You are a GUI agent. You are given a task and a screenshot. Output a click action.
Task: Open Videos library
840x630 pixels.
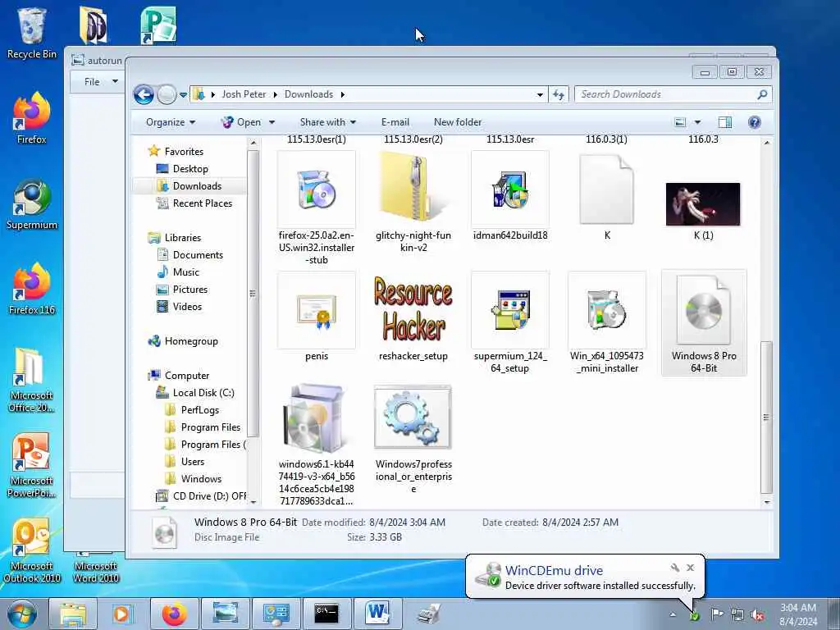click(187, 307)
